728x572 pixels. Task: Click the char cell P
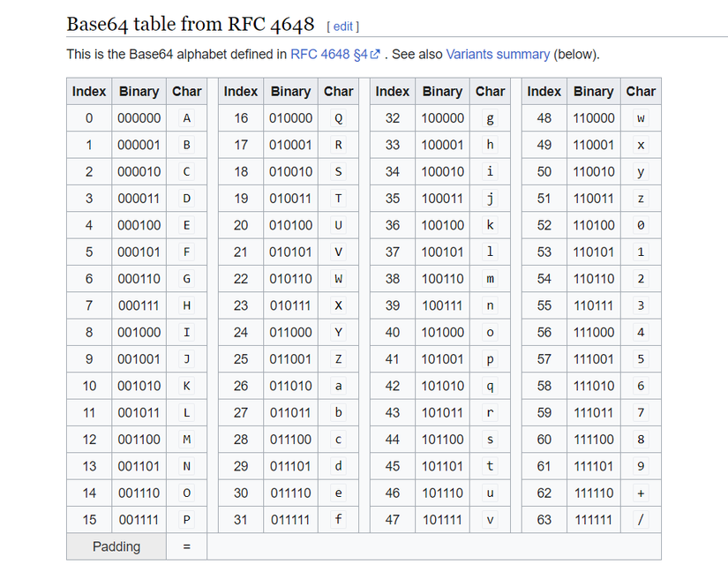pos(187,520)
